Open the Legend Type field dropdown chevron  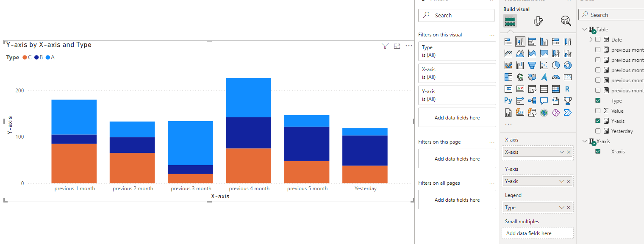(x=562, y=208)
